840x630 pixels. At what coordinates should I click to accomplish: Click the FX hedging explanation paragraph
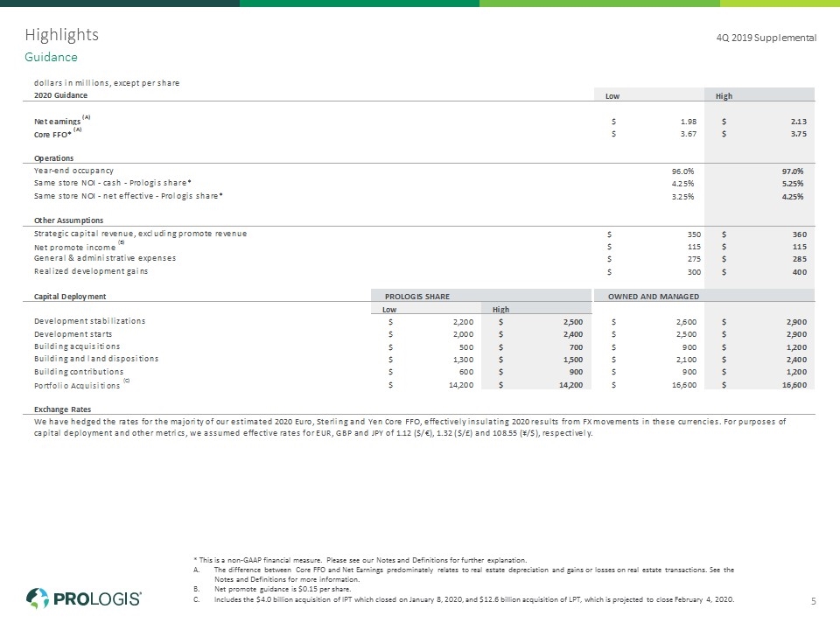(x=409, y=428)
